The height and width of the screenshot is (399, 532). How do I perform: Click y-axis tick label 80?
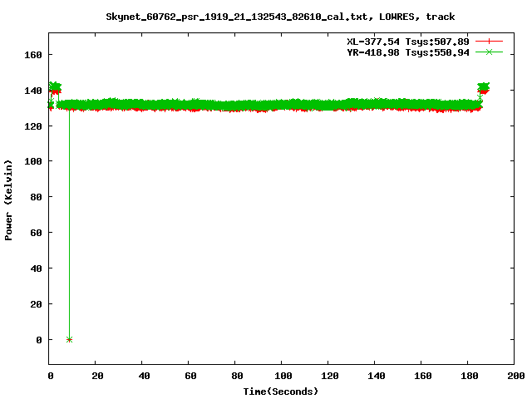pos(36,197)
